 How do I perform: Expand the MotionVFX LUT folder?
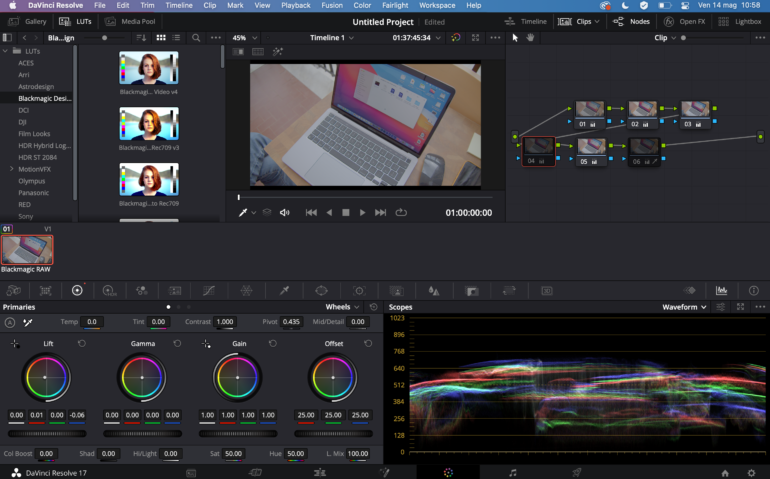pyautogui.click(x=11, y=169)
